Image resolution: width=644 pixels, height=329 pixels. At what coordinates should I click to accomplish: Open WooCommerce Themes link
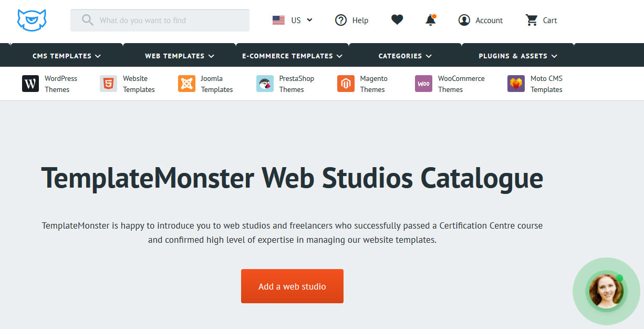click(x=461, y=84)
